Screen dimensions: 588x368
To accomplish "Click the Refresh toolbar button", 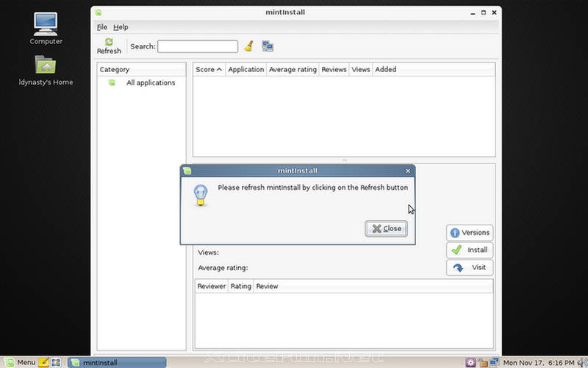I will point(109,46).
